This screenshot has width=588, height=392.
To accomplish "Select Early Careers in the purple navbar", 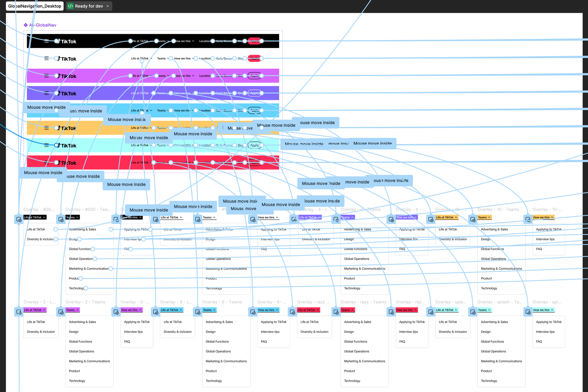I will [x=224, y=93].
